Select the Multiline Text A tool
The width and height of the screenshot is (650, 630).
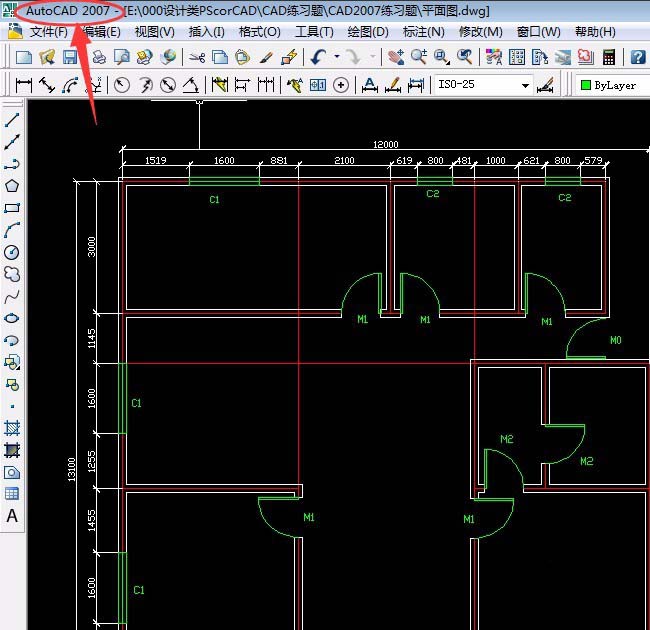click(x=12, y=516)
